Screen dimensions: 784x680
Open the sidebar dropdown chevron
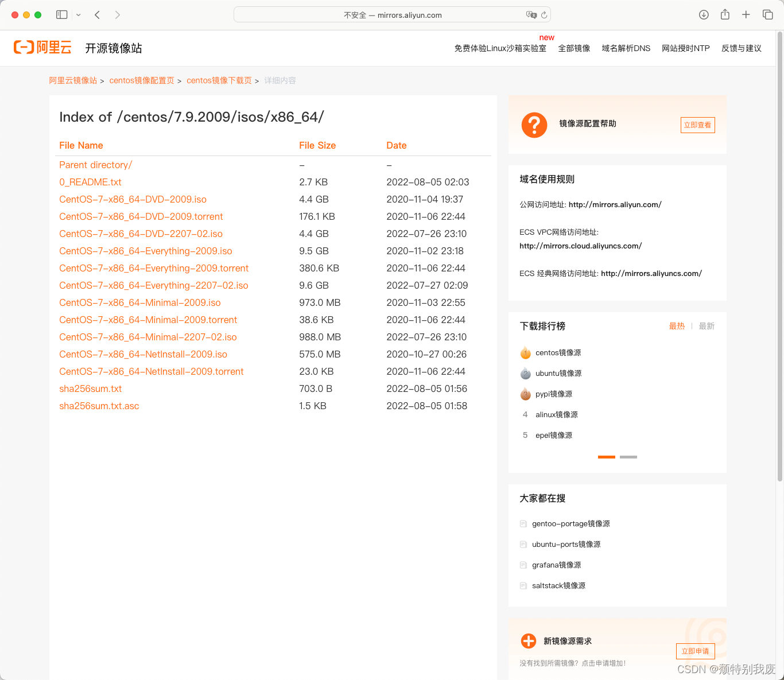point(79,15)
